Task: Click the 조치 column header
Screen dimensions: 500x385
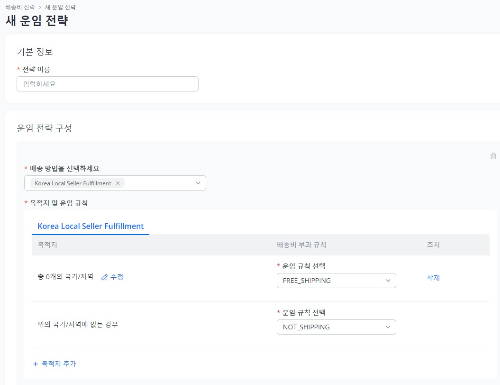Action: pyautogui.click(x=433, y=245)
